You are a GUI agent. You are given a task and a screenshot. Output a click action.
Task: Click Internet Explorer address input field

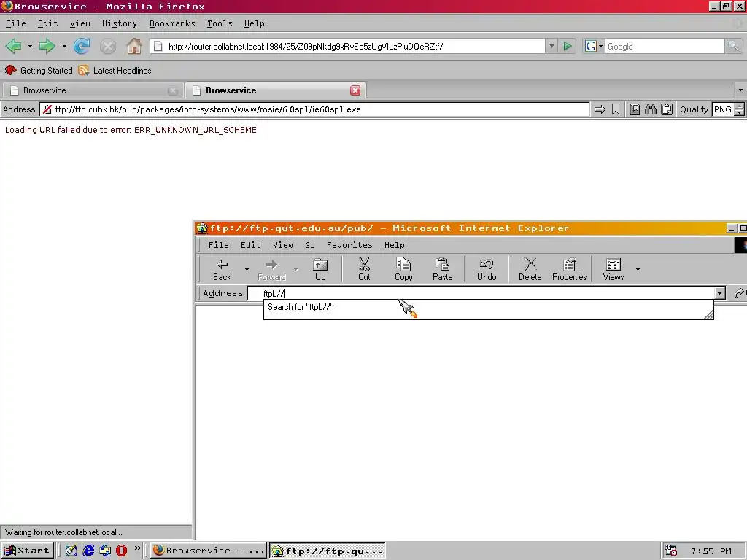[481, 293]
